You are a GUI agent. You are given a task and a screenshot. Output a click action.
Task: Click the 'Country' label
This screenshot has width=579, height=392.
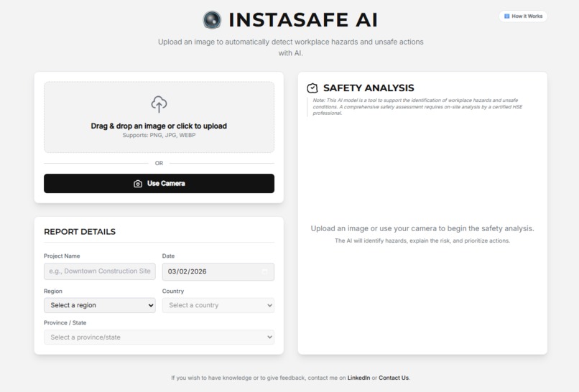tap(173, 291)
